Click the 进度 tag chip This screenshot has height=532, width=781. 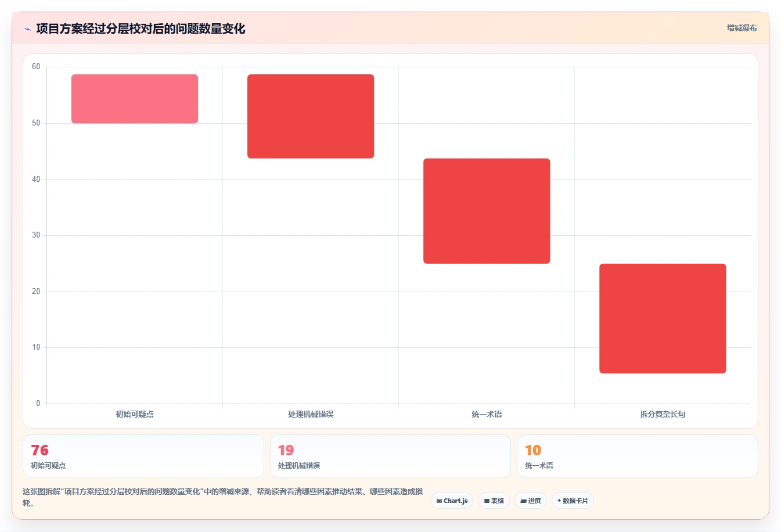(531, 501)
